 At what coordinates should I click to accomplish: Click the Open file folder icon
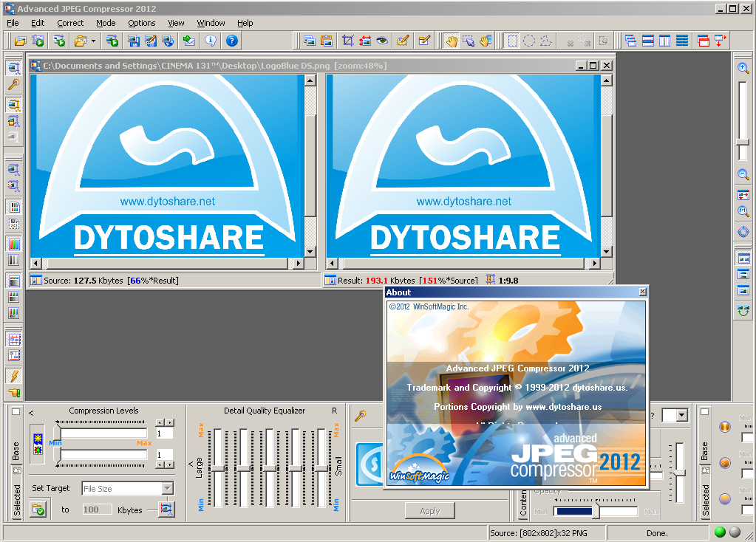tap(20, 41)
